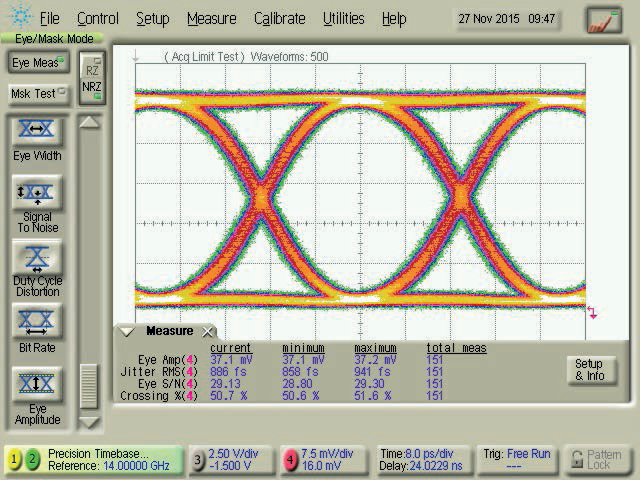
Task: Click the waveform icon at top right
Action: [603, 19]
